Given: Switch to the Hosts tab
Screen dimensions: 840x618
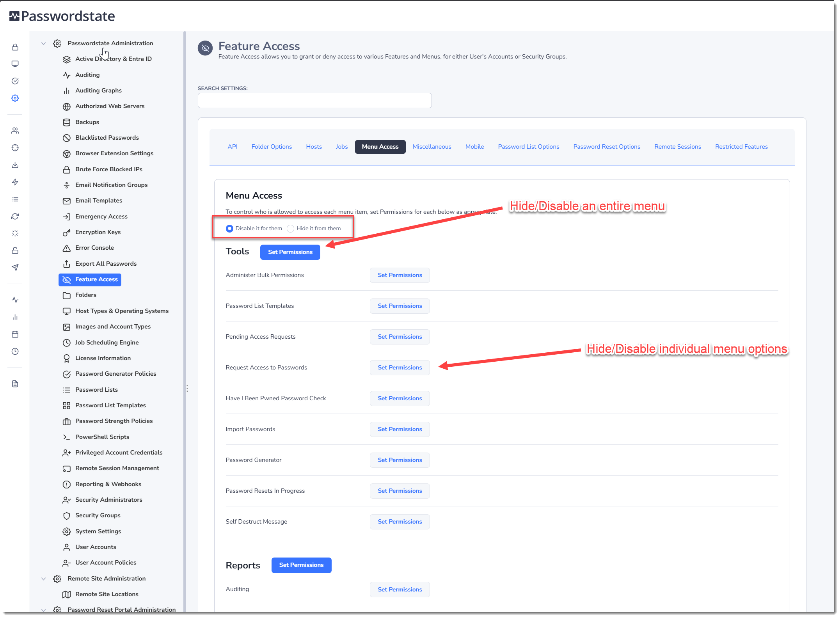Looking at the screenshot, I should click(x=314, y=147).
